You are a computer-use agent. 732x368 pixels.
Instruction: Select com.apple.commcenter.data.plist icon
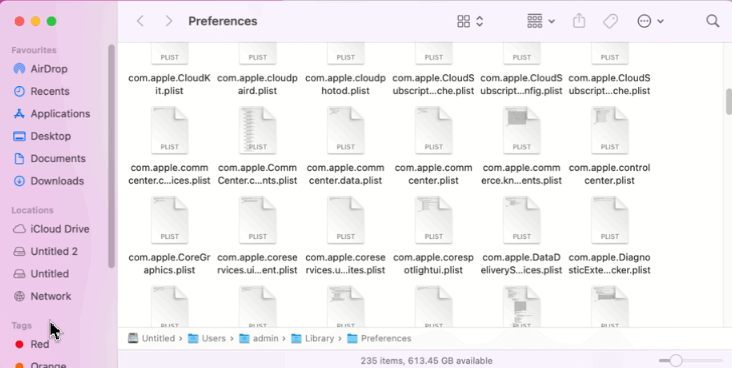345,130
